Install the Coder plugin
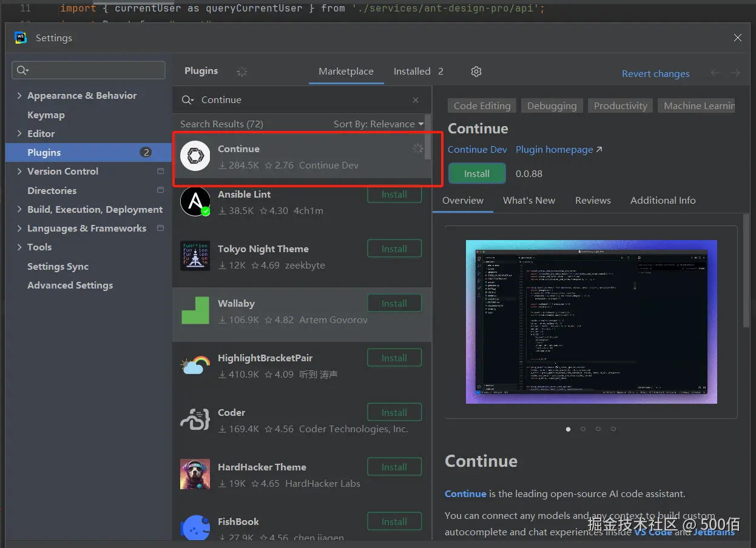Screen dimensions: 756x548 (x=394, y=412)
